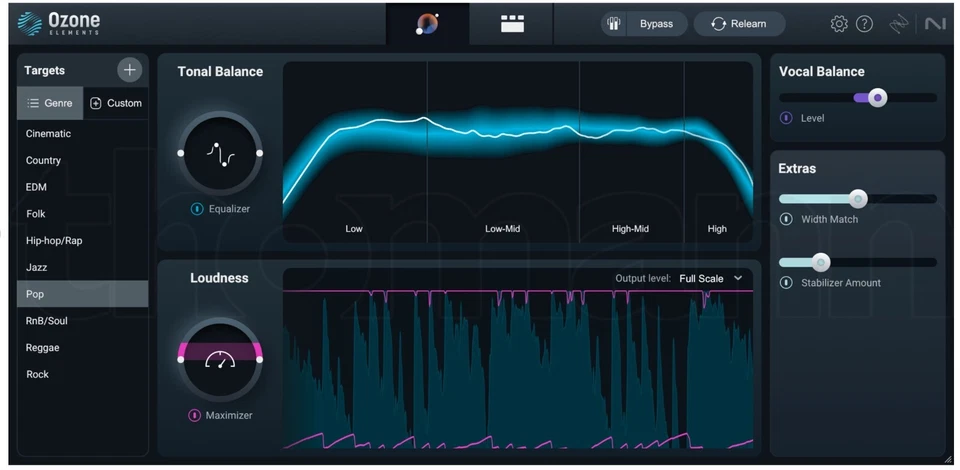Toggle Stabilizer Amount power button
The width and height of the screenshot is (960, 470).
786,283
